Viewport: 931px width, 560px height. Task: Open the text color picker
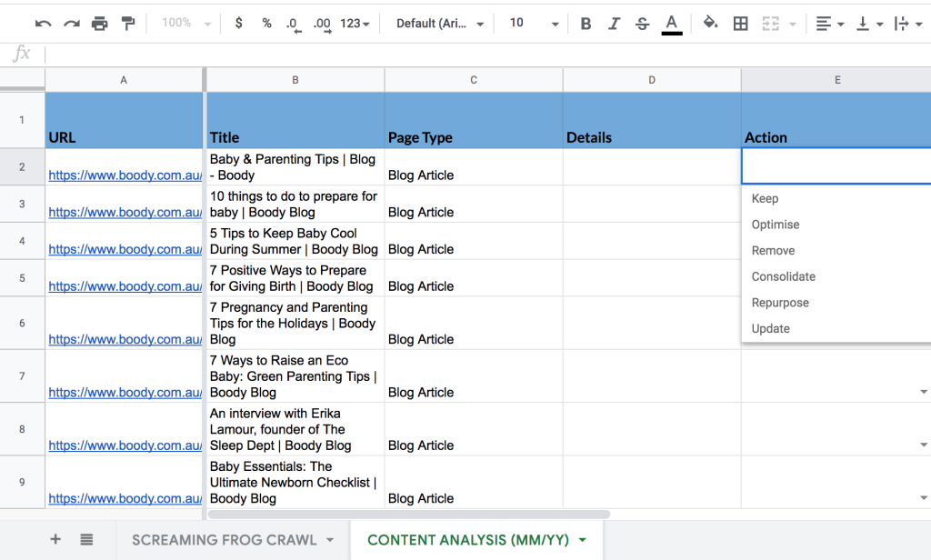672,25
